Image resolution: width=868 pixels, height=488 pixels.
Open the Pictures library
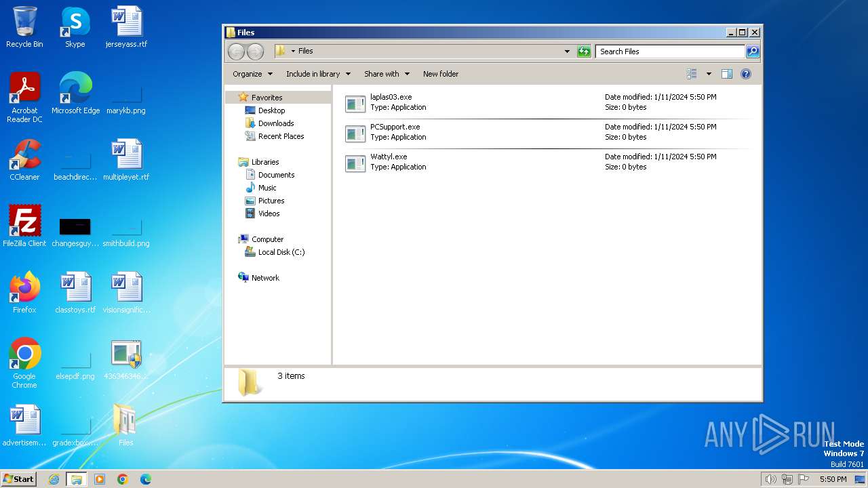pos(271,201)
